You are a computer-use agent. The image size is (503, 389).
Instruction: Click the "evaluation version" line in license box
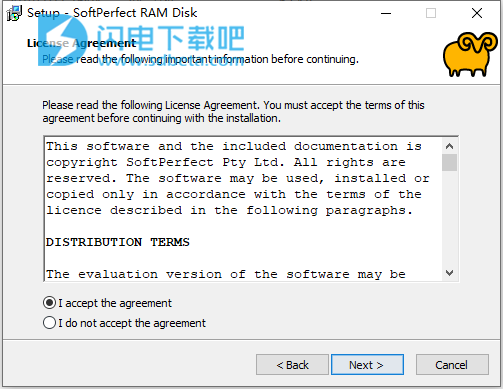tap(226, 274)
